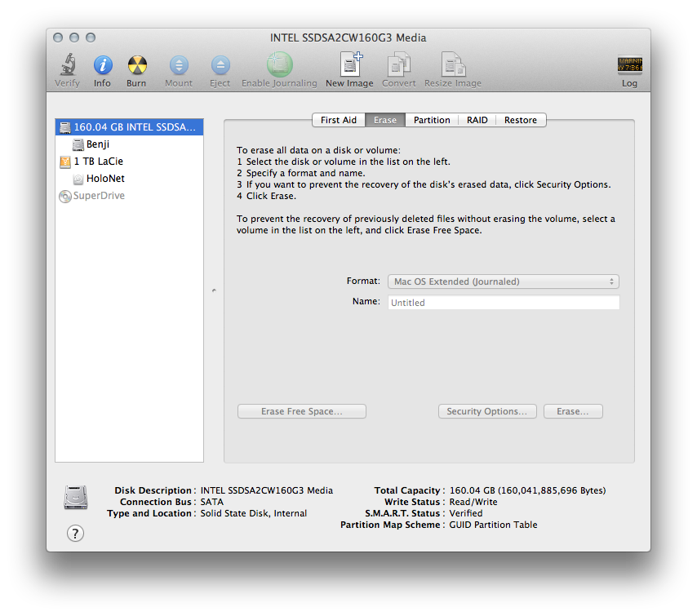Open the Log viewer icon
This screenshot has width=697, height=616.
coord(629,64)
